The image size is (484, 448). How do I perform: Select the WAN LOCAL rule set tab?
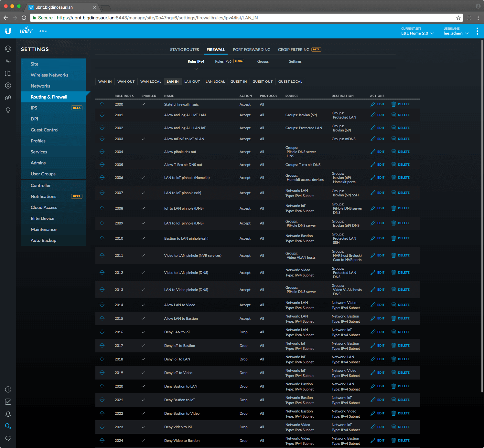[x=151, y=82]
